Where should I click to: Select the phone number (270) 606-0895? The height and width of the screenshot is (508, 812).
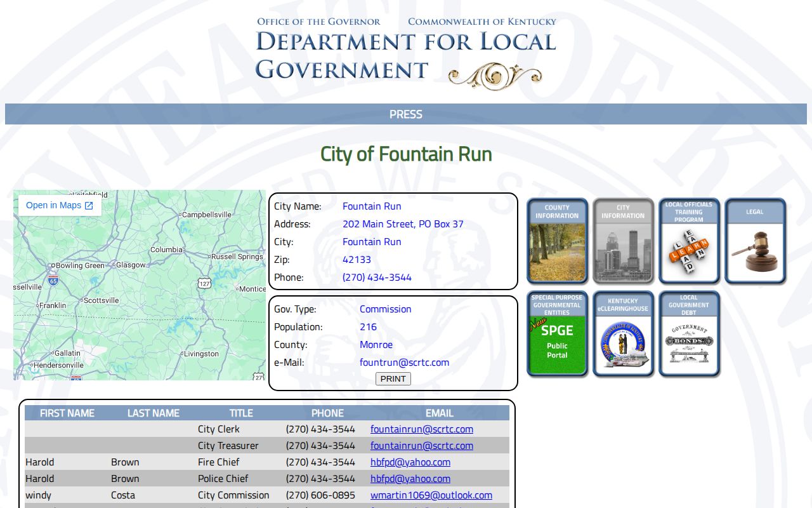point(320,495)
